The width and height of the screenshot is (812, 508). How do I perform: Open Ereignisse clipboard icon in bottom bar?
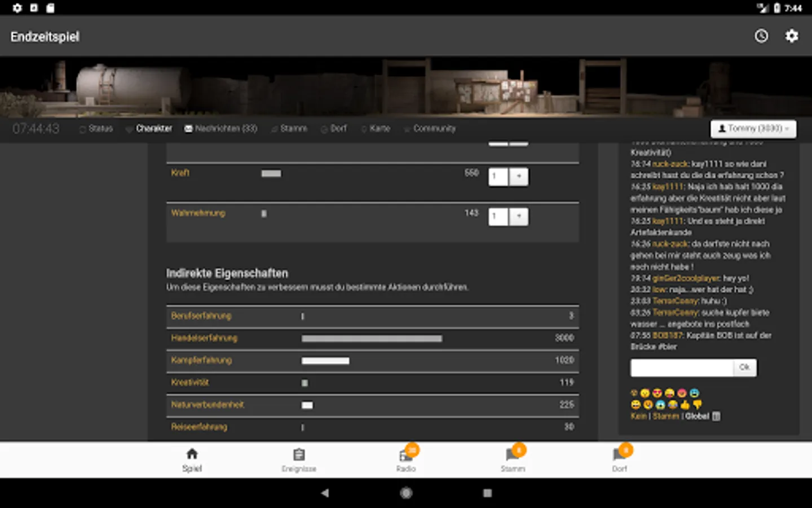tap(299, 454)
